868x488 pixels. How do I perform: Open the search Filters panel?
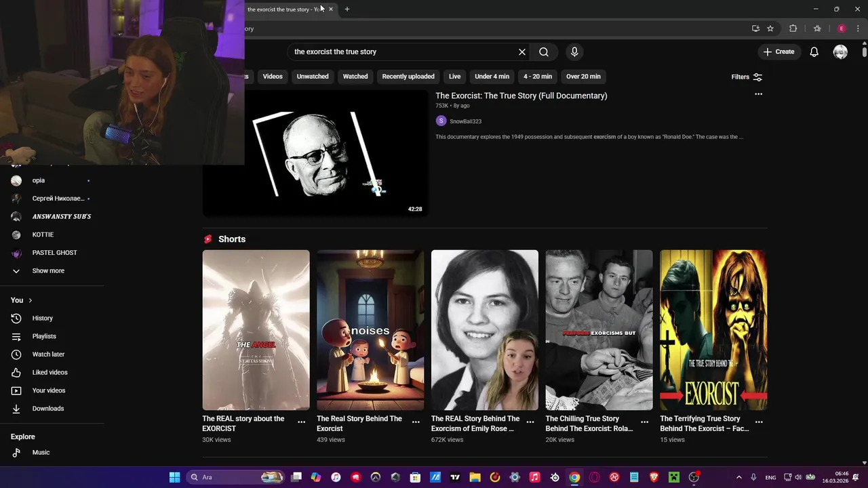tap(747, 77)
